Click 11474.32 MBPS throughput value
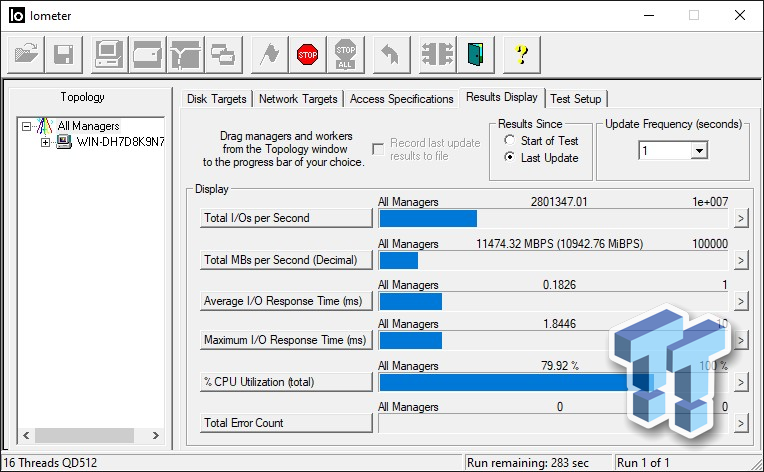Screen dimensions: 764x472 click(559, 244)
